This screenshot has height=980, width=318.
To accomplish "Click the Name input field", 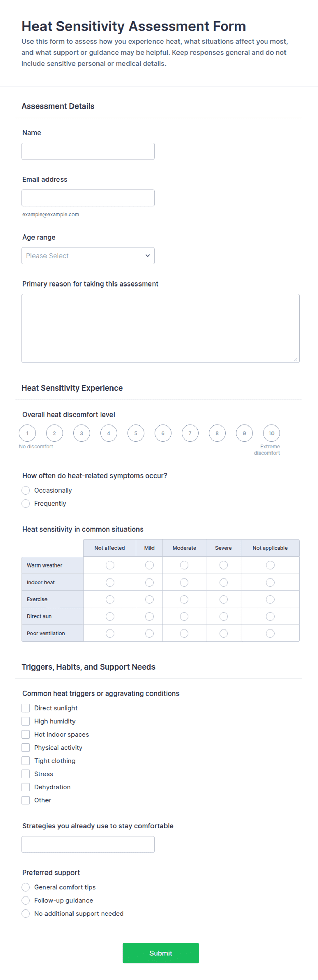I will coord(88,151).
